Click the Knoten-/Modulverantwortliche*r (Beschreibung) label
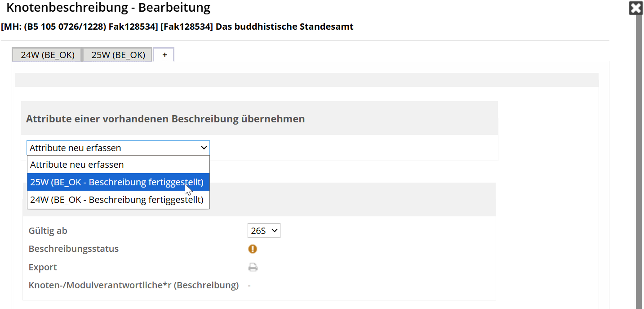Image resolution: width=644 pixels, height=309 pixels. click(133, 285)
